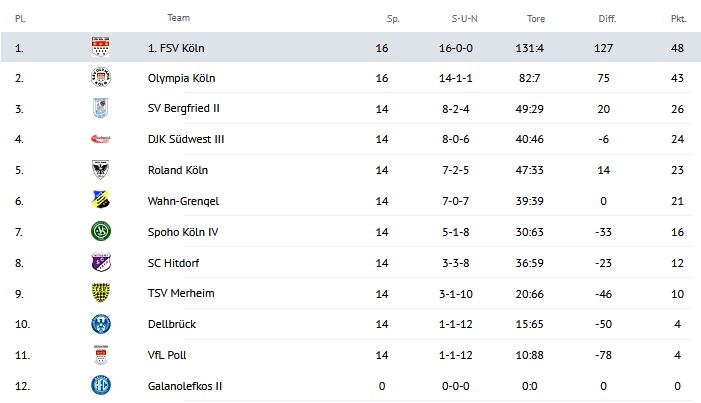The width and height of the screenshot is (701, 403).
Task: Select the SV Bergfried II crest icon
Action: [100, 108]
